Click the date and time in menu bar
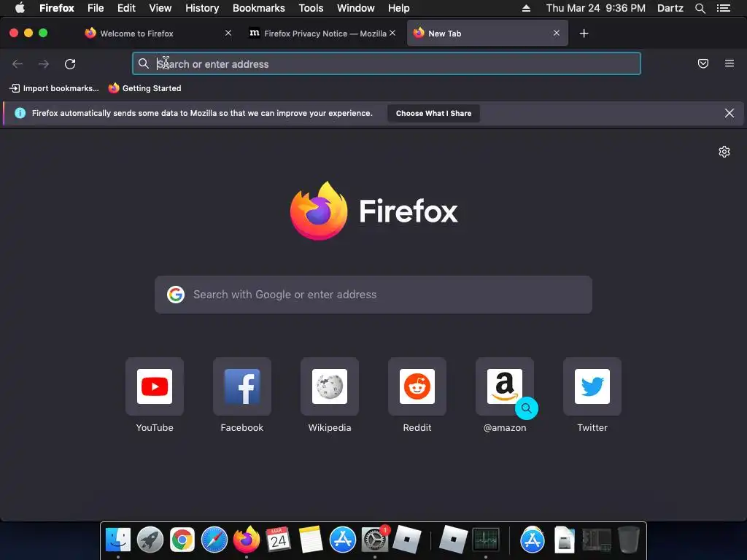 point(595,8)
